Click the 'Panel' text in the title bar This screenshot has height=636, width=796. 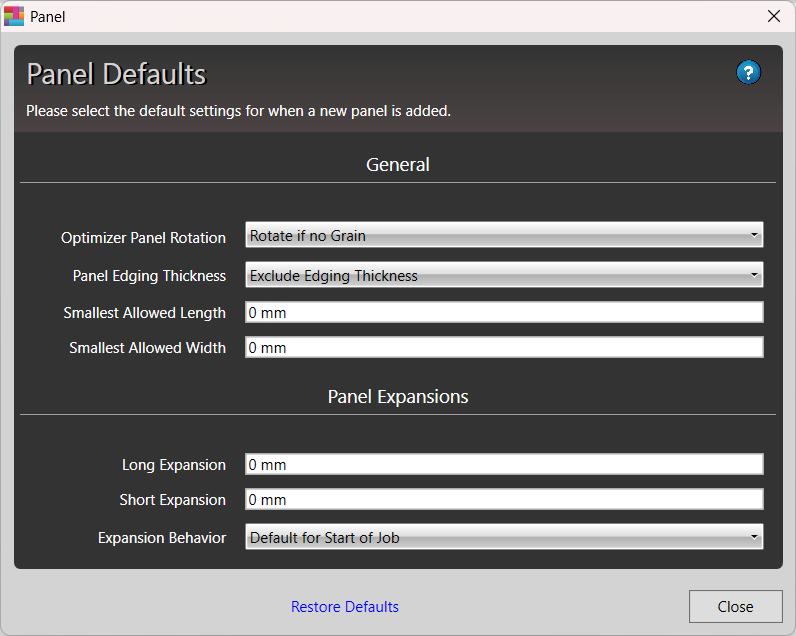point(48,17)
